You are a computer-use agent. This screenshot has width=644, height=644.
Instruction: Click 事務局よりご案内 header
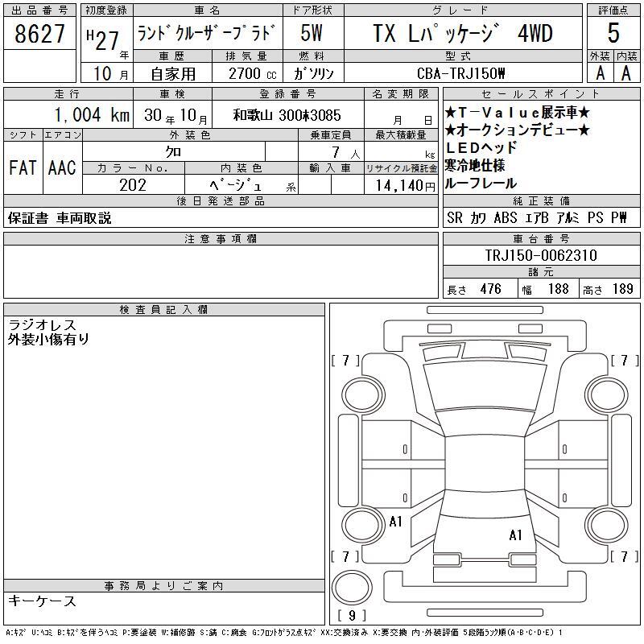(x=163, y=586)
